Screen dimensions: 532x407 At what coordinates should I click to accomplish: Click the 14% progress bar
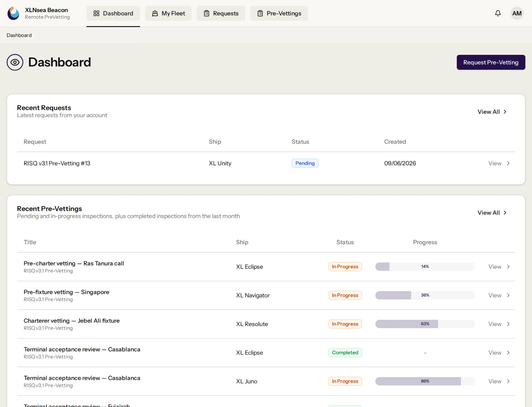(x=425, y=267)
